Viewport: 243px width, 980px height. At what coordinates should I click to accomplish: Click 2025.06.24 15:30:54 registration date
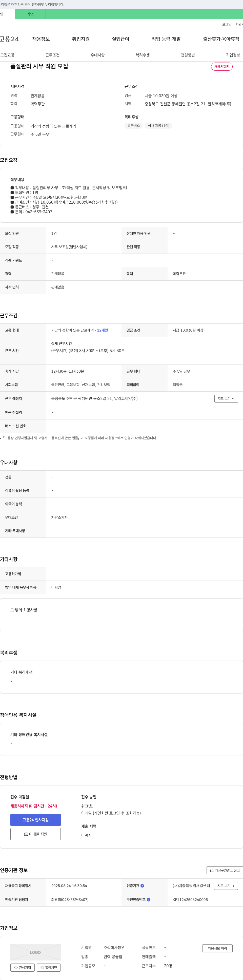click(x=69, y=886)
